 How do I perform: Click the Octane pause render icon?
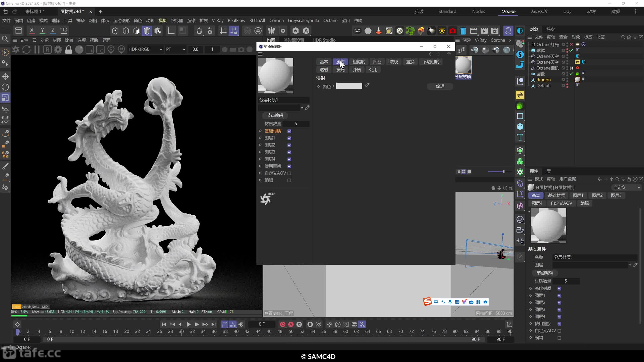37,50
